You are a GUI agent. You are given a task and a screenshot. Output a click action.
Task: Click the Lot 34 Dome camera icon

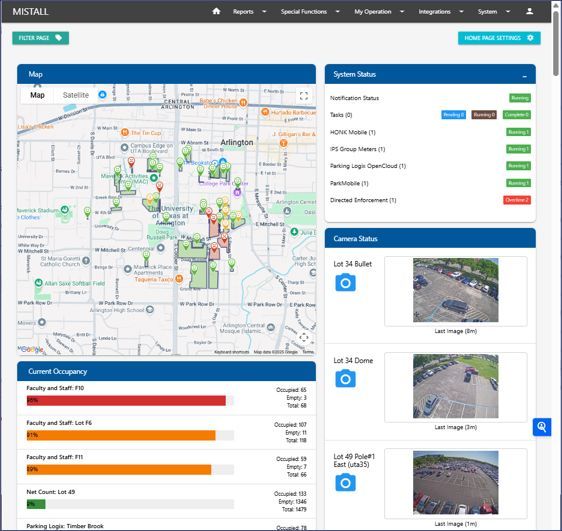click(x=346, y=378)
